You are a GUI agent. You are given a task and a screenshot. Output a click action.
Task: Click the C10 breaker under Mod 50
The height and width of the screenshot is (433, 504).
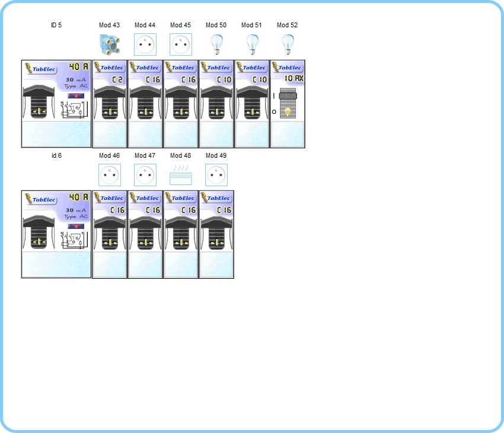(216, 104)
